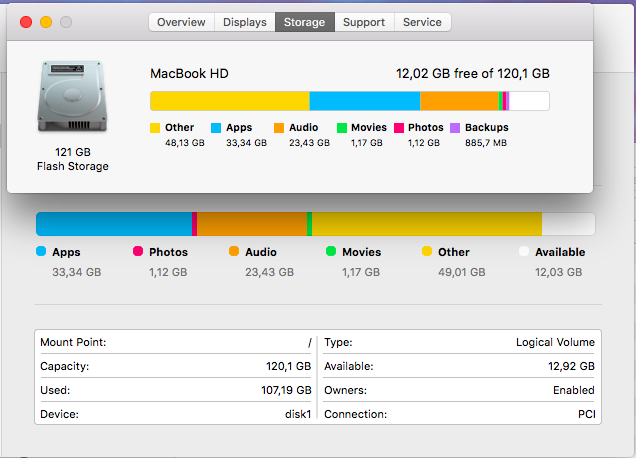Click the yellow Other segment of MacBook HD bar
The width and height of the screenshot is (636, 458).
tap(230, 101)
